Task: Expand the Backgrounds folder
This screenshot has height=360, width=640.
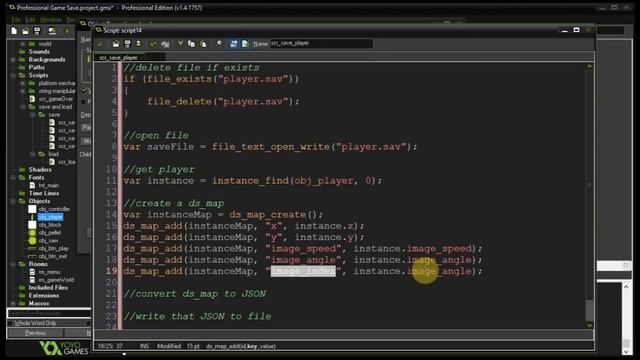Action: (x=13, y=60)
